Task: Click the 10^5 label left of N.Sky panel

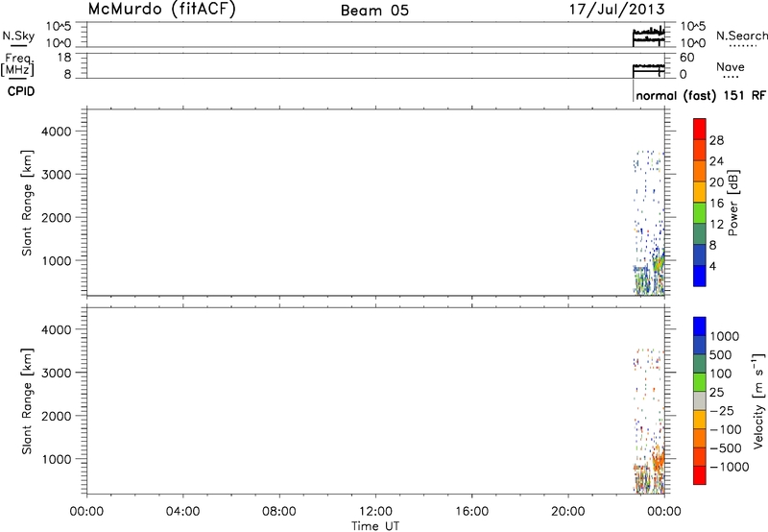Action: 60,27
